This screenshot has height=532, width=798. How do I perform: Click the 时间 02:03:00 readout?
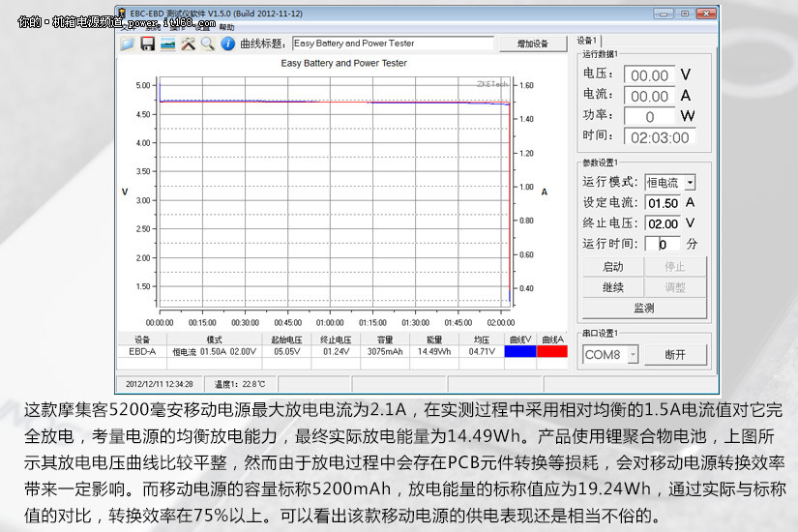pos(660,137)
